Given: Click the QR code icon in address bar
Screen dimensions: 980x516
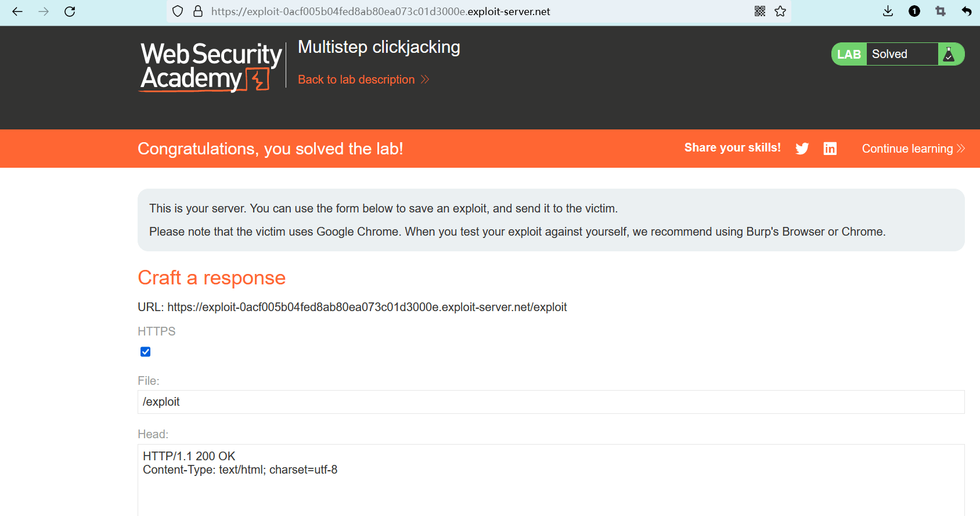Looking at the screenshot, I should point(760,12).
